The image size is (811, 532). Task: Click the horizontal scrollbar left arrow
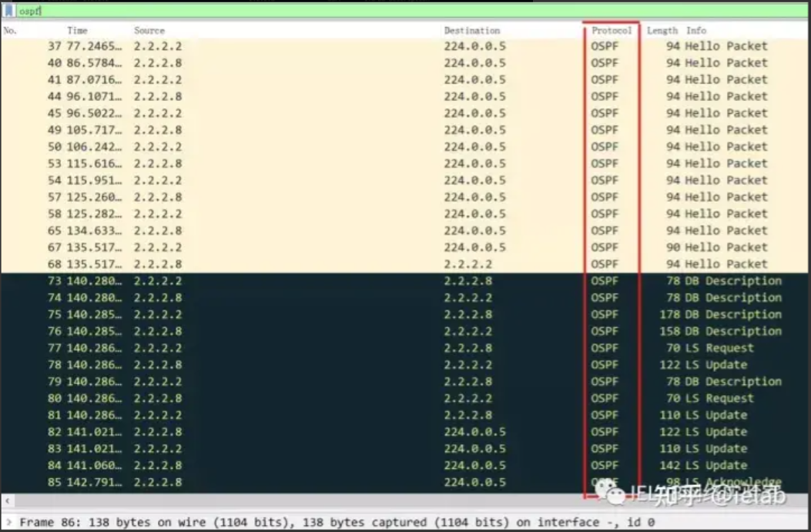point(7,500)
